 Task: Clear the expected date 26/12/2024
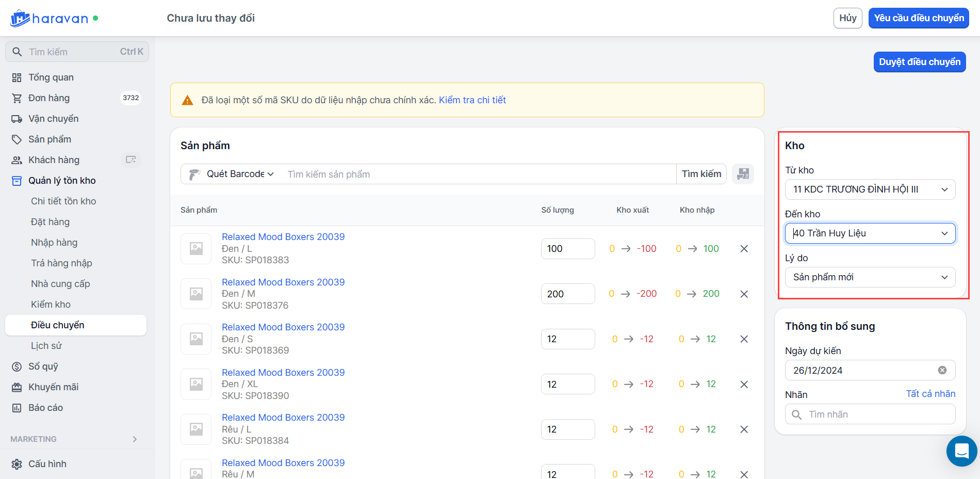pos(942,370)
